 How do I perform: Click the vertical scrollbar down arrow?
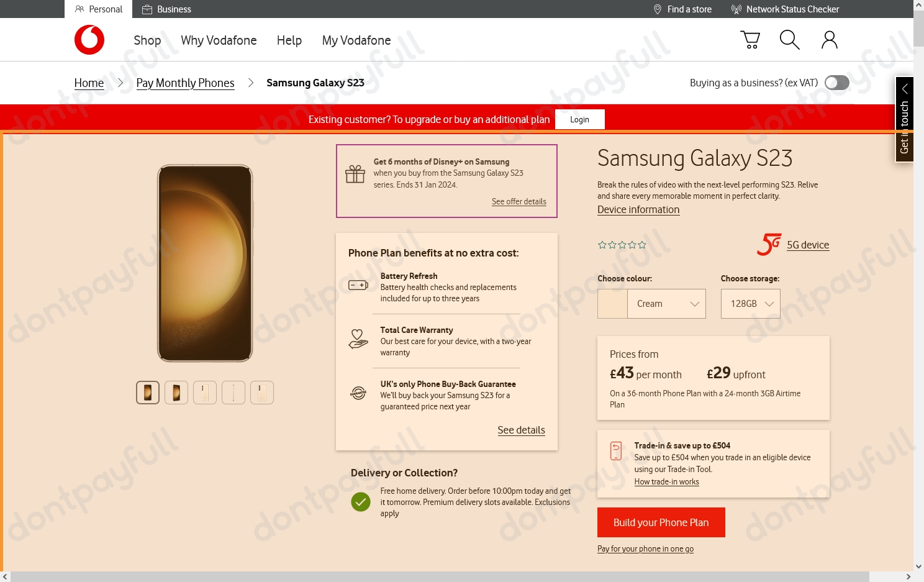918,566
